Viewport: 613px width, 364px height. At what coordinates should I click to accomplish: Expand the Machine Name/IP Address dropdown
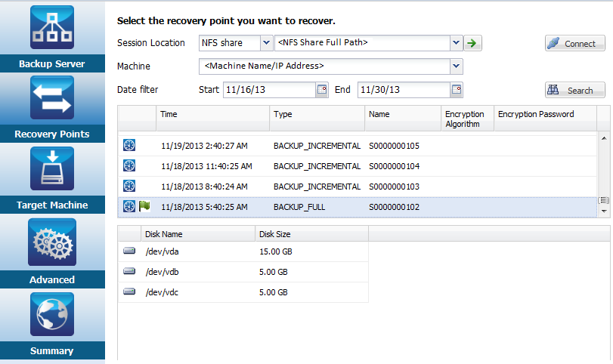click(x=456, y=66)
